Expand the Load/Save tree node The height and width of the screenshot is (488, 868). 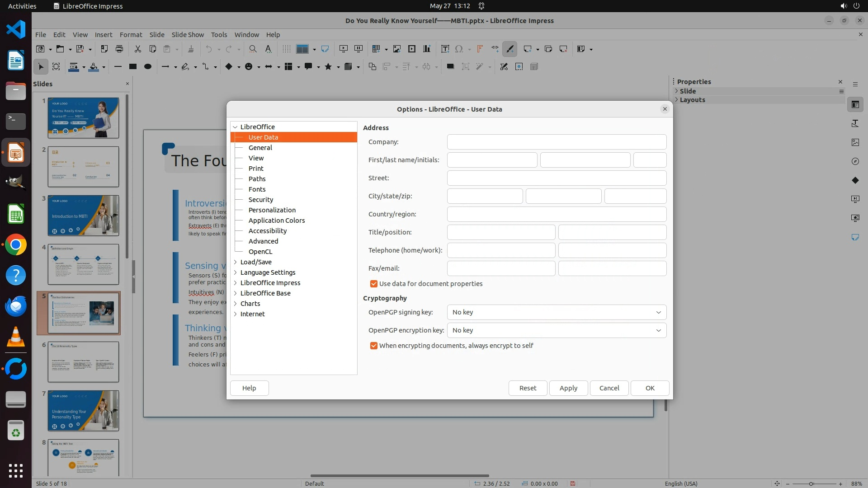point(235,262)
